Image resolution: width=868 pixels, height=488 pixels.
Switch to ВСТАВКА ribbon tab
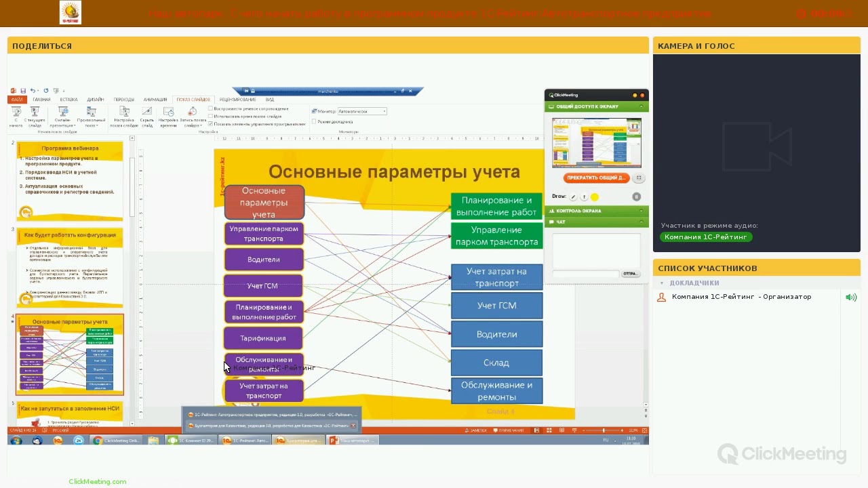coord(68,100)
